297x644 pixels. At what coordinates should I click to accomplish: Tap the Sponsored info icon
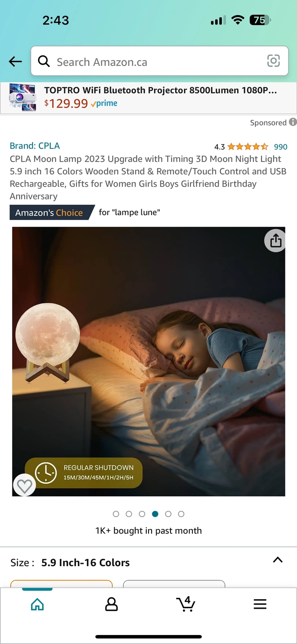[293, 122]
